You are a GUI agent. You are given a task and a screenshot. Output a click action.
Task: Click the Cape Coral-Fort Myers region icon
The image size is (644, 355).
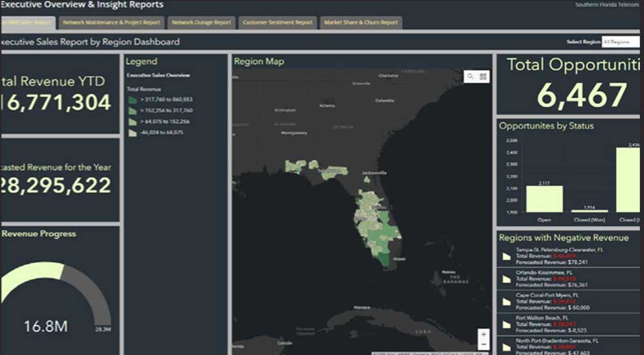click(506, 301)
